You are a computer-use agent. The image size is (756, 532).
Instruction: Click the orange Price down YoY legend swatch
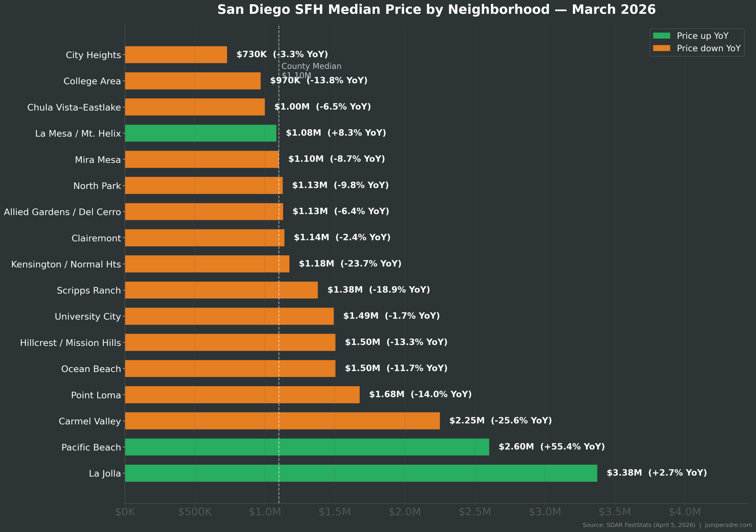click(661, 48)
